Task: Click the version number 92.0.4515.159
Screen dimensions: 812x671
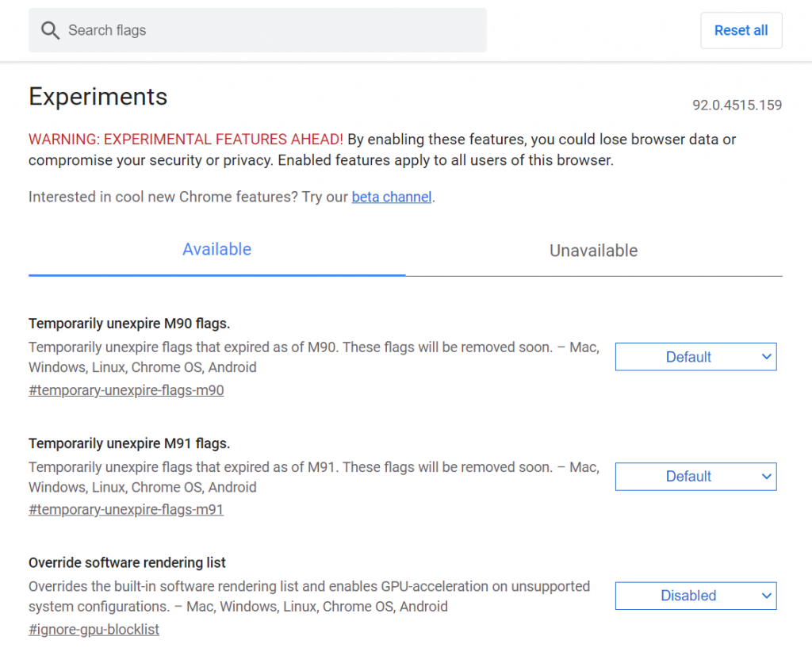Action: [x=737, y=105]
